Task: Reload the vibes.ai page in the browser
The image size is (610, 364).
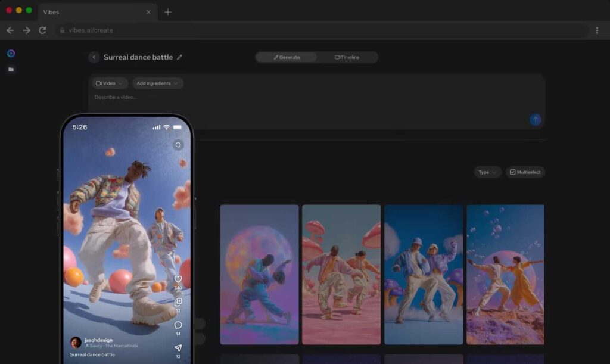Action: (x=42, y=30)
